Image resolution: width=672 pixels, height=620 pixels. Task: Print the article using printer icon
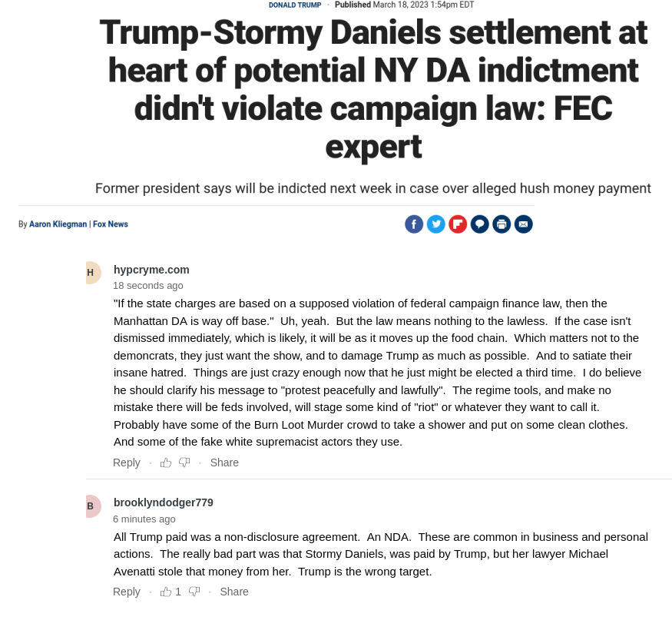click(x=502, y=224)
